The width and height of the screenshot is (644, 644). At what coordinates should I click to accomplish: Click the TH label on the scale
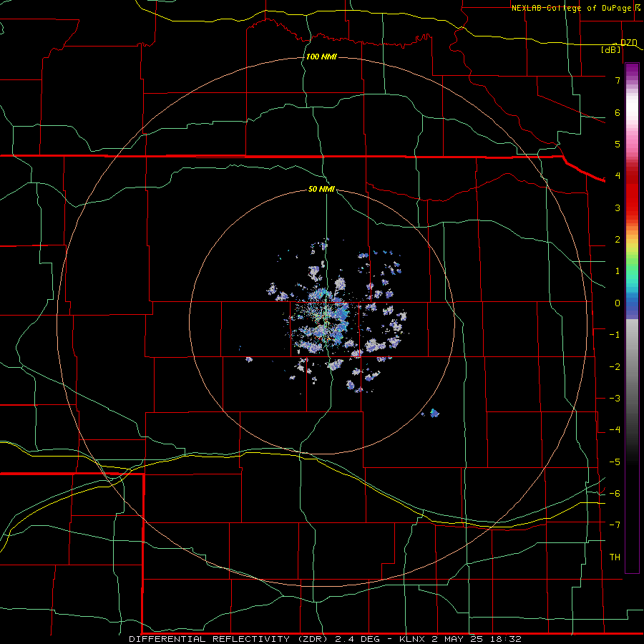[x=615, y=557]
